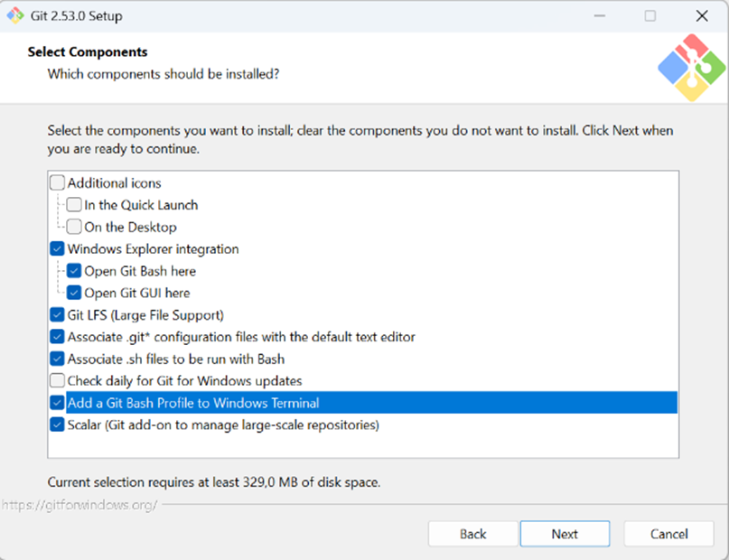The image size is (729, 560).
Task: Go Back to the previous page
Action: pyautogui.click(x=472, y=534)
